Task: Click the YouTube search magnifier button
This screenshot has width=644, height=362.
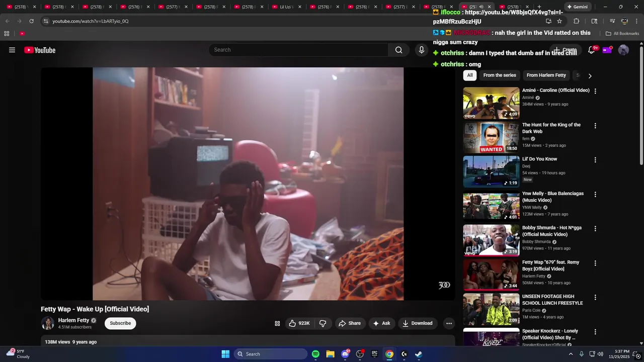Action: (398, 50)
